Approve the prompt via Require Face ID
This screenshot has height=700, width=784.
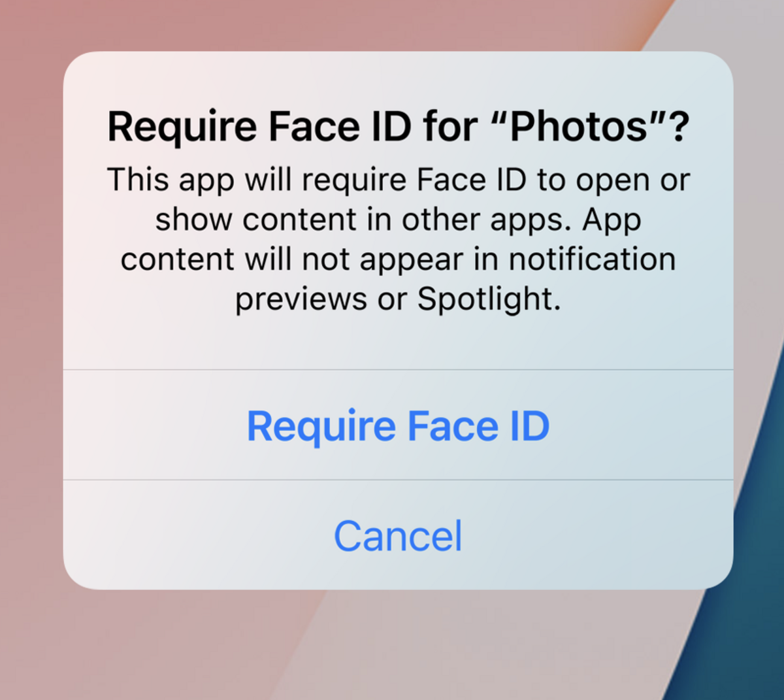(x=398, y=425)
